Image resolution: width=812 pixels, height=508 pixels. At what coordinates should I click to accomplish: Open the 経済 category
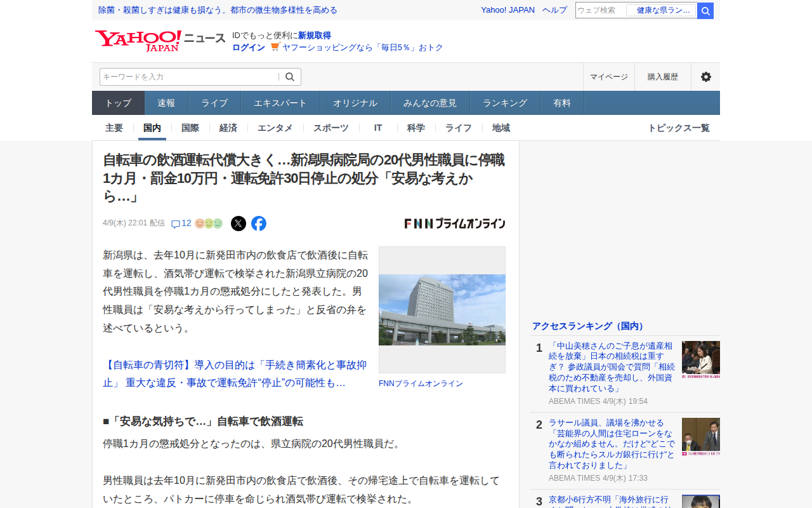[228, 128]
